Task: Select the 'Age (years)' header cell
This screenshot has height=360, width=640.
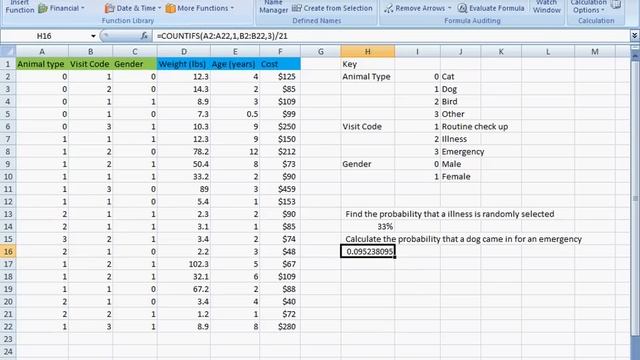Action: tap(235, 64)
